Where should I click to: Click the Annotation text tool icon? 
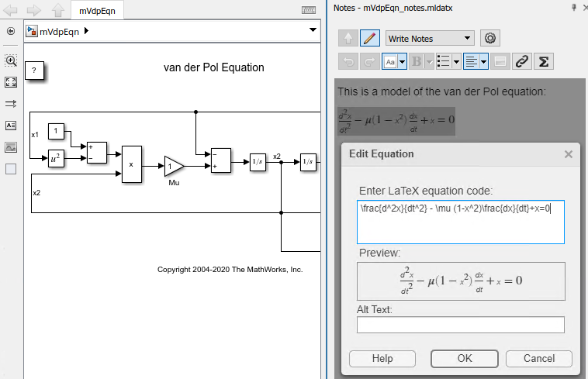(x=11, y=126)
